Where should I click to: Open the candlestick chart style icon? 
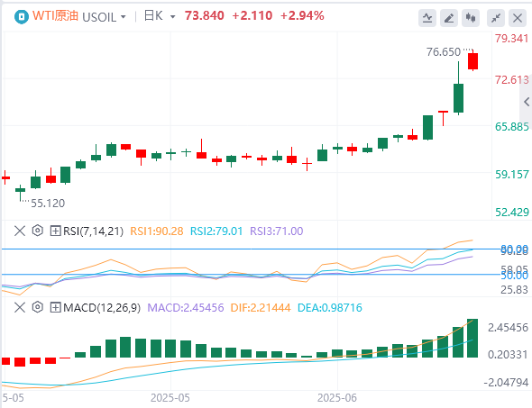471,18
